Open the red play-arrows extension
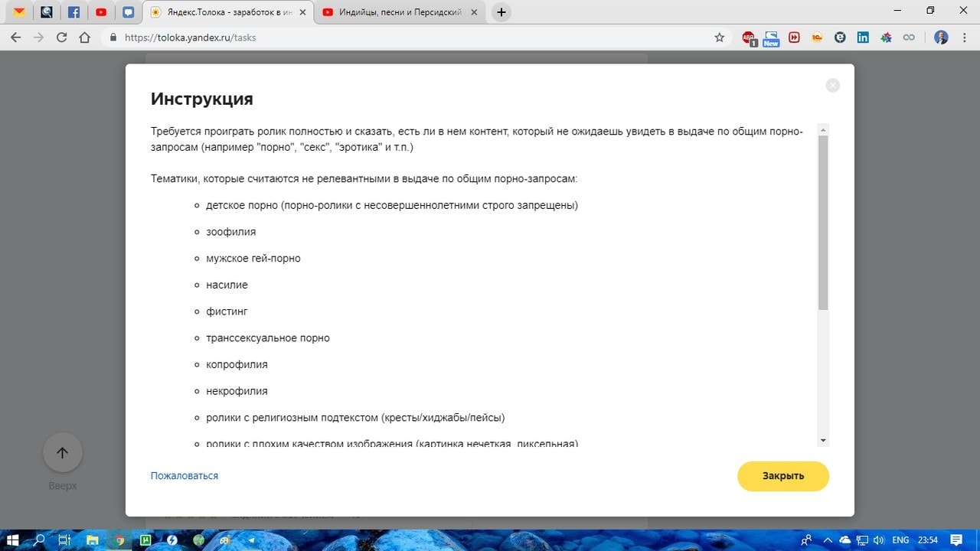This screenshot has height=551, width=980. 794,37
